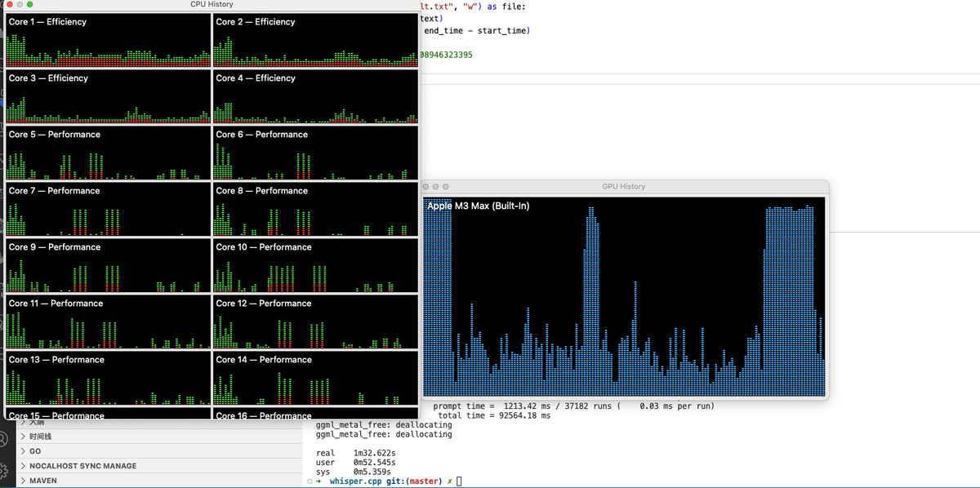The image size is (980, 488).
Task: Select the Core 5 — Performance graph
Action: pos(108,153)
